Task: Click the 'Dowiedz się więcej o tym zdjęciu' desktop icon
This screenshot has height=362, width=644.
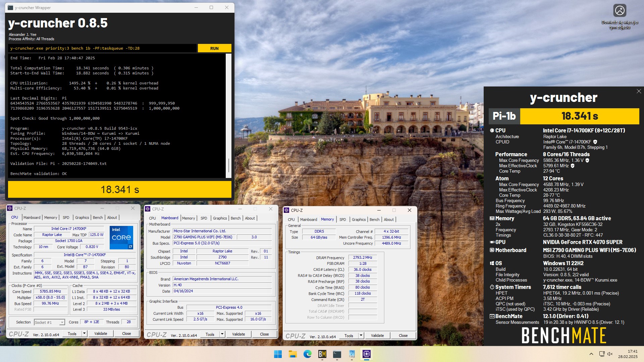Action: coord(620,17)
